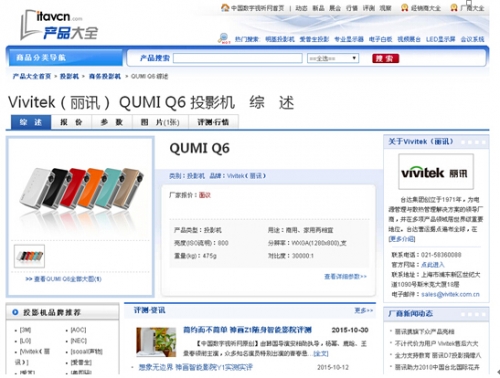Open news item 丽讯助力2010中国台北国际花卉
This screenshot has width=500, height=378.
point(437,367)
